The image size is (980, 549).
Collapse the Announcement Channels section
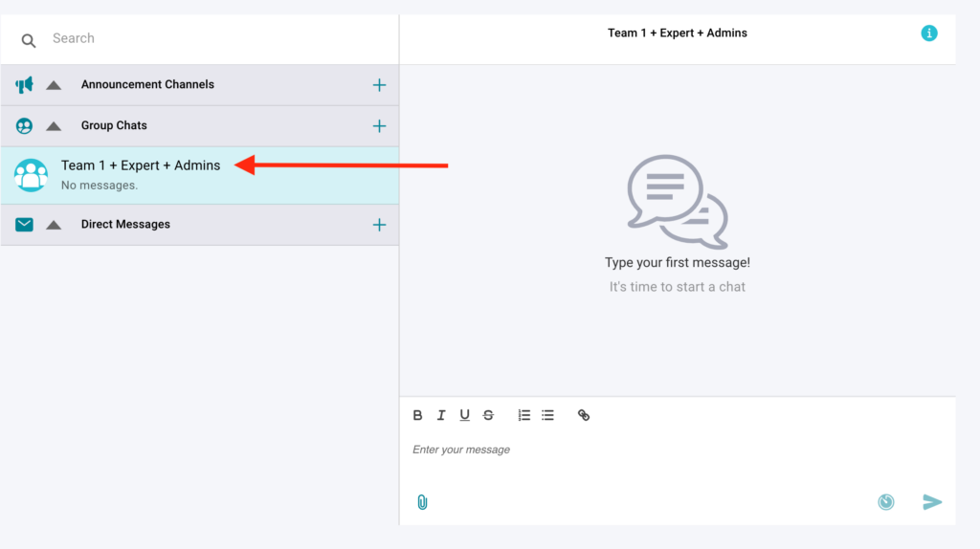tap(54, 85)
